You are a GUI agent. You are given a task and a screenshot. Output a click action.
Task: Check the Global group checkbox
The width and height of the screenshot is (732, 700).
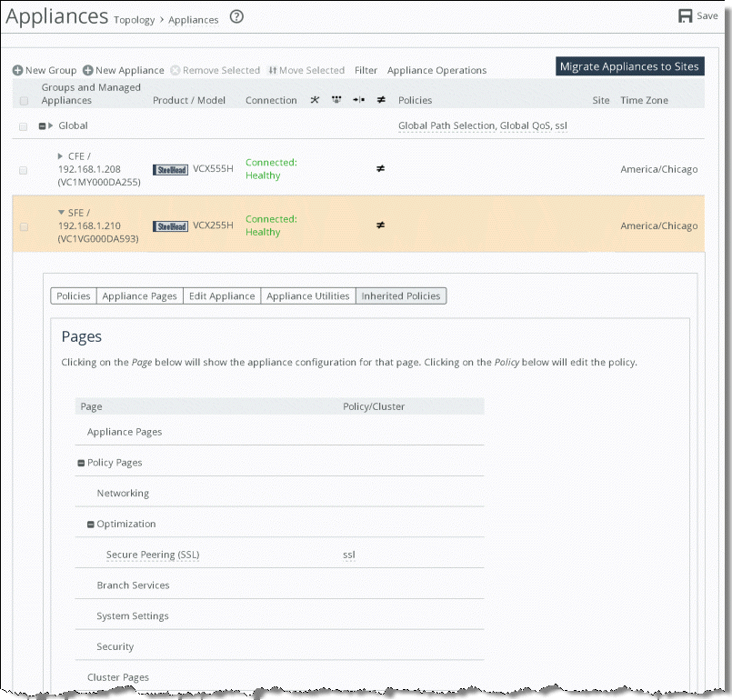tap(24, 126)
